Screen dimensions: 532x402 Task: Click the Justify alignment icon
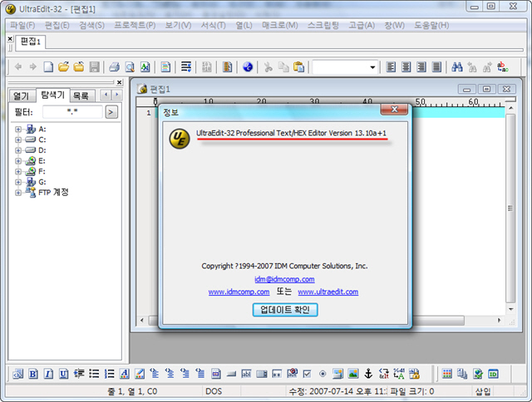pos(436,66)
